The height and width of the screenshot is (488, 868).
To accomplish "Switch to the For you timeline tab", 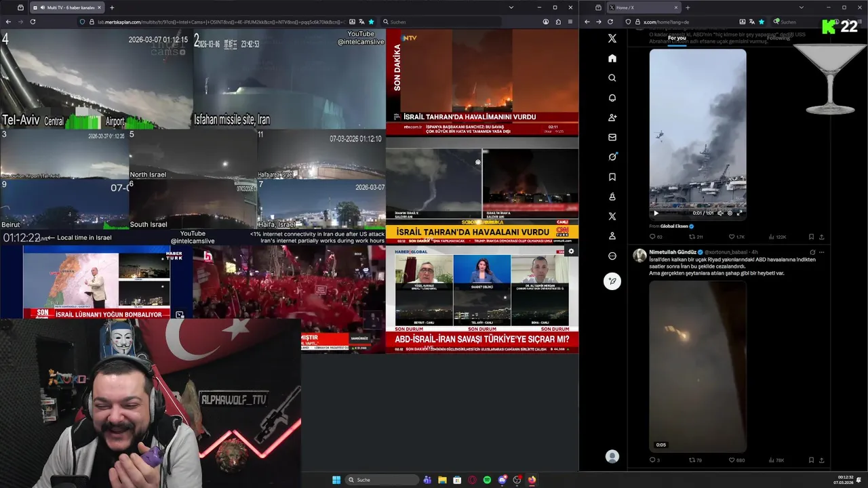I will pos(677,38).
